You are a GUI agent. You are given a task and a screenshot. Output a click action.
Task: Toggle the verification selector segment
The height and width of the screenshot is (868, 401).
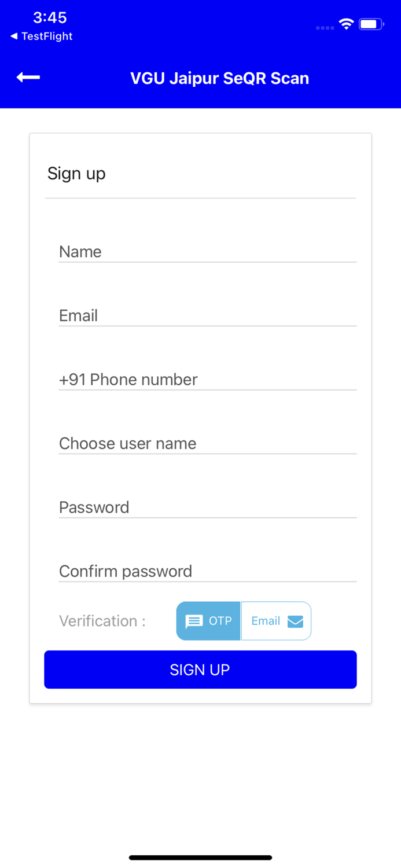click(x=243, y=621)
